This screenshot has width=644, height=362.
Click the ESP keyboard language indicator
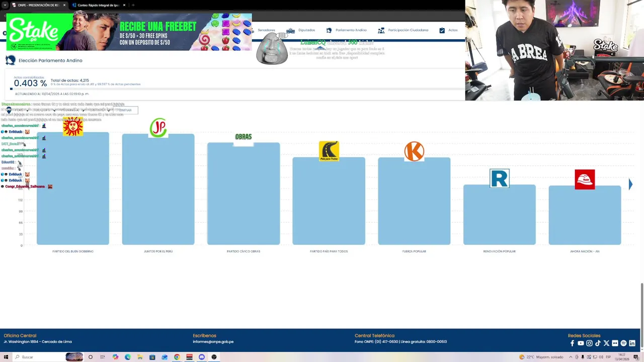[x=608, y=357]
